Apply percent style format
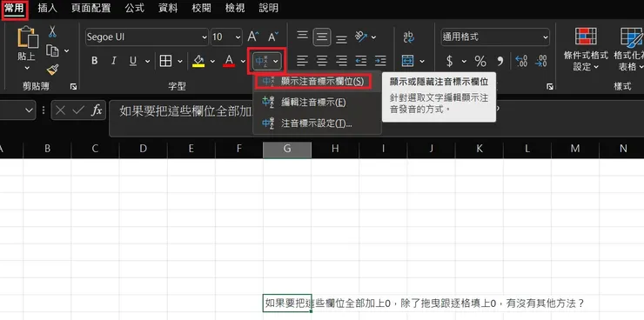Image resolution: width=644 pixels, height=320 pixels. [480, 61]
